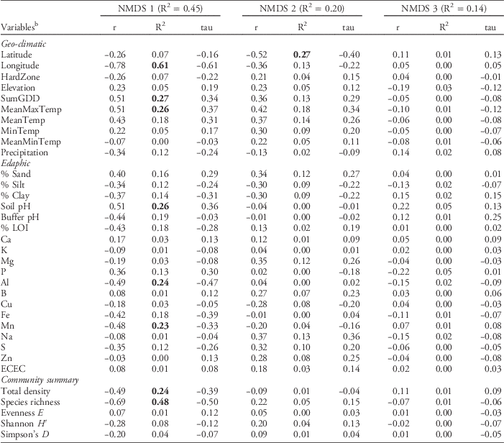Click the Latitude row label
Image resolution: width=504 pixels, height=443 pixels.
pos(17,55)
